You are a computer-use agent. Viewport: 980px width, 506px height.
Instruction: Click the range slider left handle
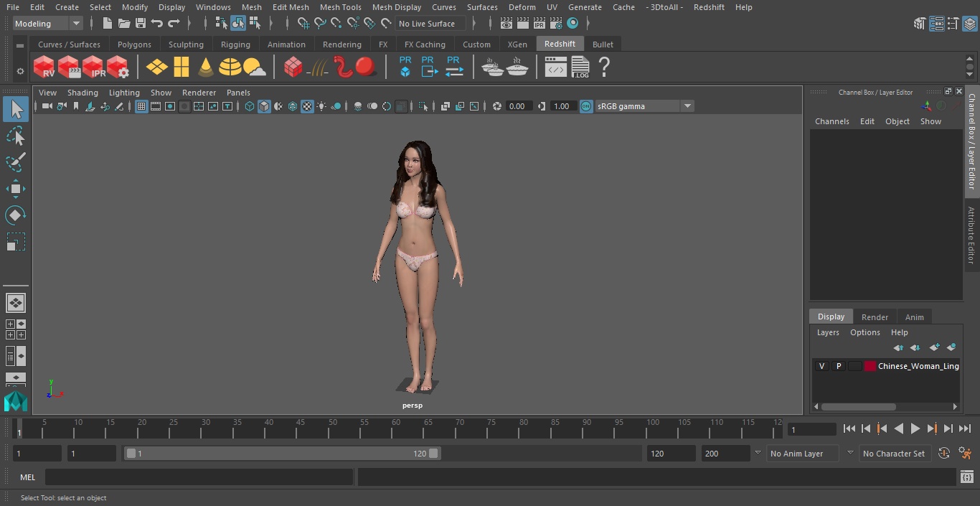point(131,454)
